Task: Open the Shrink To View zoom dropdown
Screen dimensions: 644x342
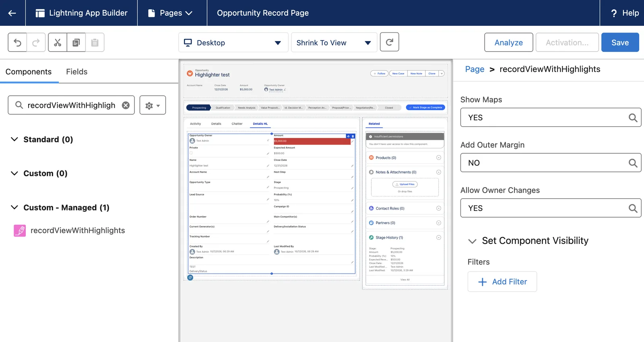Action: point(334,43)
